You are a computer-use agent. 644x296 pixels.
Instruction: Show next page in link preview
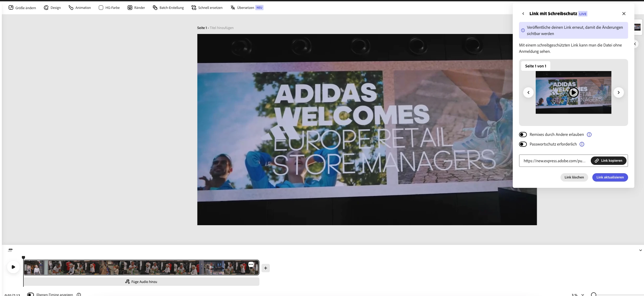[x=618, y=92]
